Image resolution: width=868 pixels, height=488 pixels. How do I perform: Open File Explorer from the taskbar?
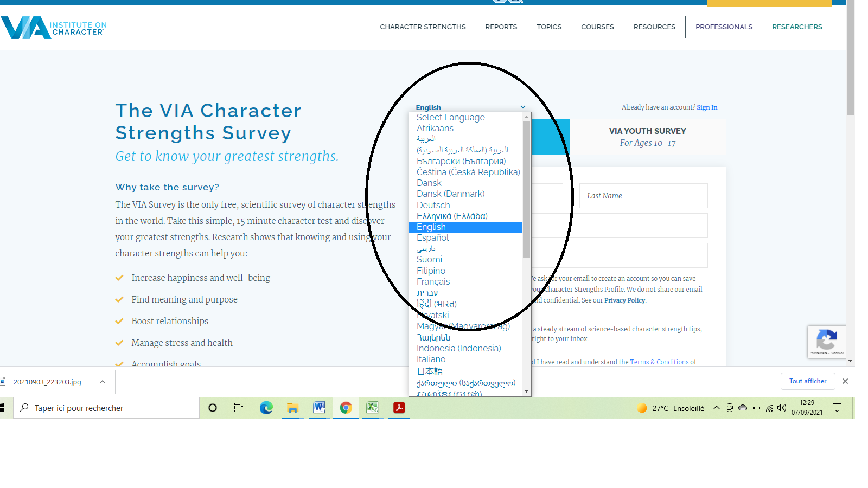pyautogui.click(x=292, y=408)
